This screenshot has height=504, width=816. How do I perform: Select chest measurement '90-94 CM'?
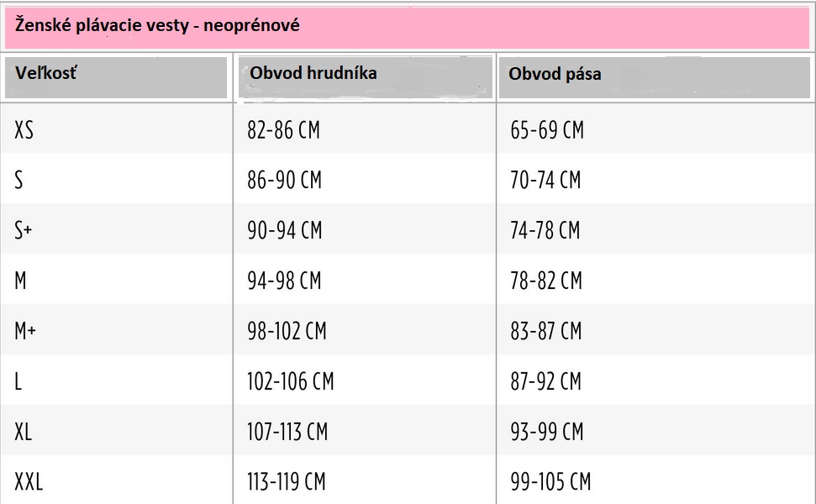coord(284,230)
